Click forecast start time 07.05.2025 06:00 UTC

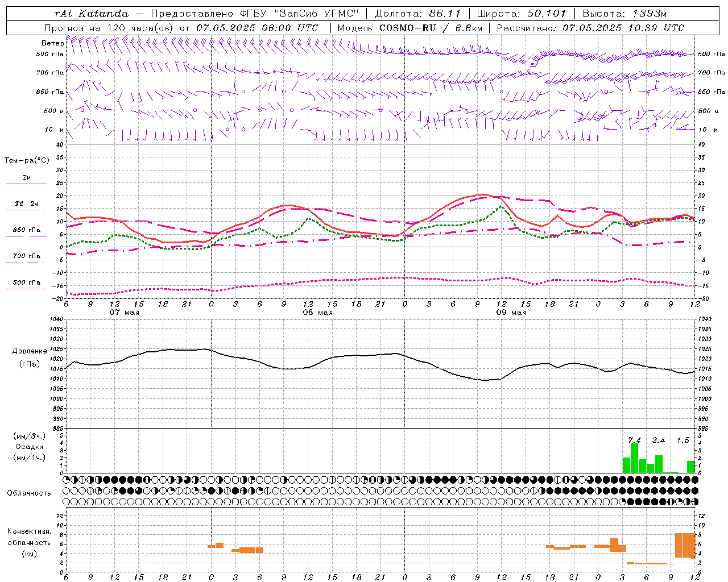[257, 28]
